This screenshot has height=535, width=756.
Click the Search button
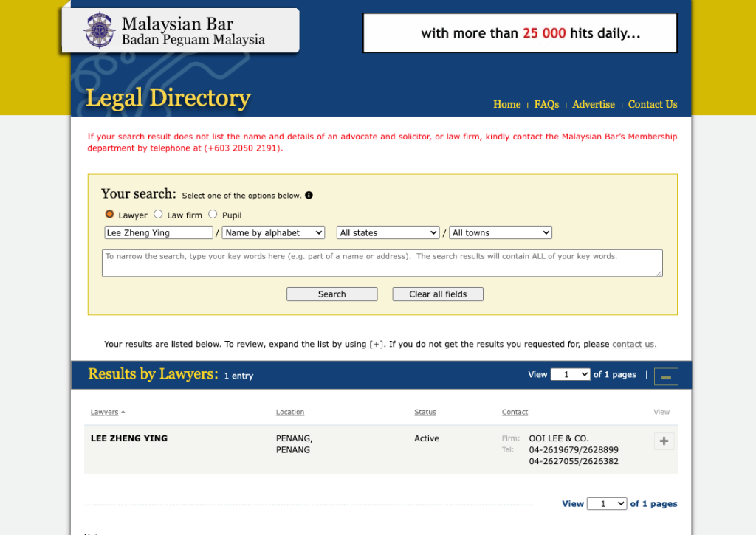coord(331,294)
